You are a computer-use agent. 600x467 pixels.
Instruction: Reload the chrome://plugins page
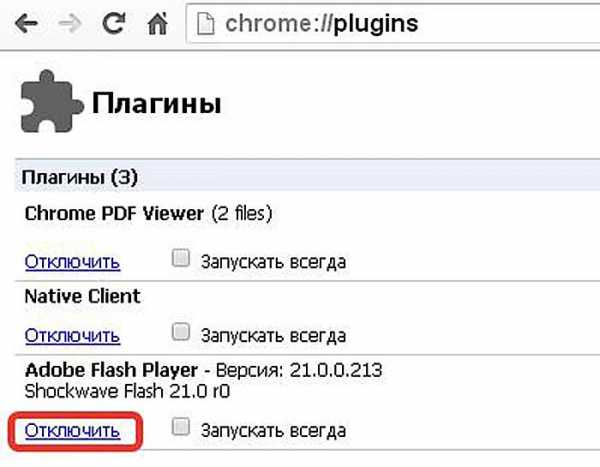(114, 23)
